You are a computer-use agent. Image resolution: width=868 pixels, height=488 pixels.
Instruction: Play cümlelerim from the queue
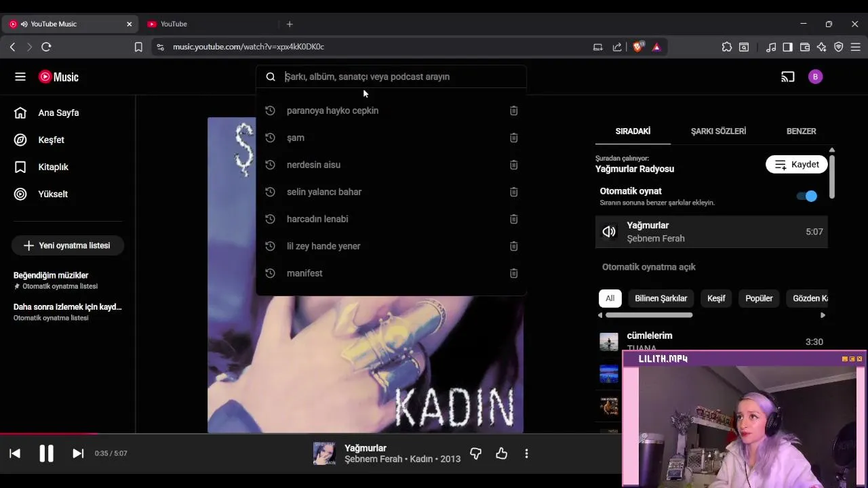click(x=711, y=341)
